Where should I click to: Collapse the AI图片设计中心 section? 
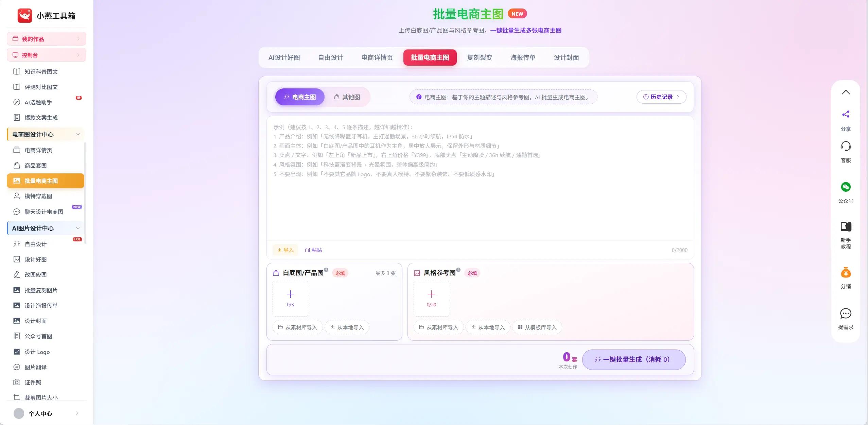[78, 228]
